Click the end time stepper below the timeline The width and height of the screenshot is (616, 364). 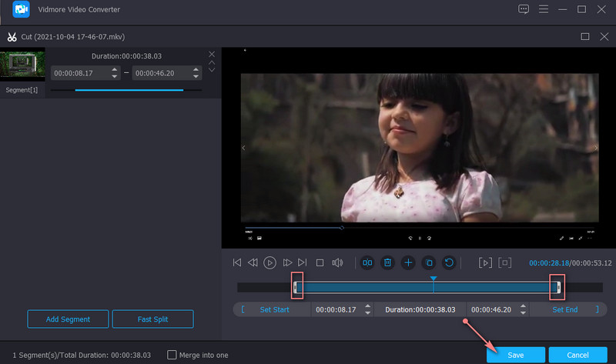[x=524, y=309]
